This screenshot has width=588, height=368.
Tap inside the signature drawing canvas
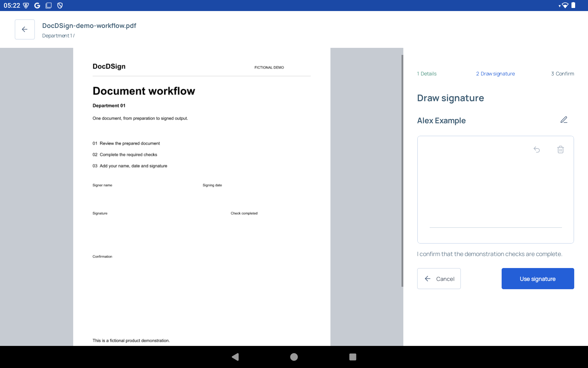tap(496, 190)
